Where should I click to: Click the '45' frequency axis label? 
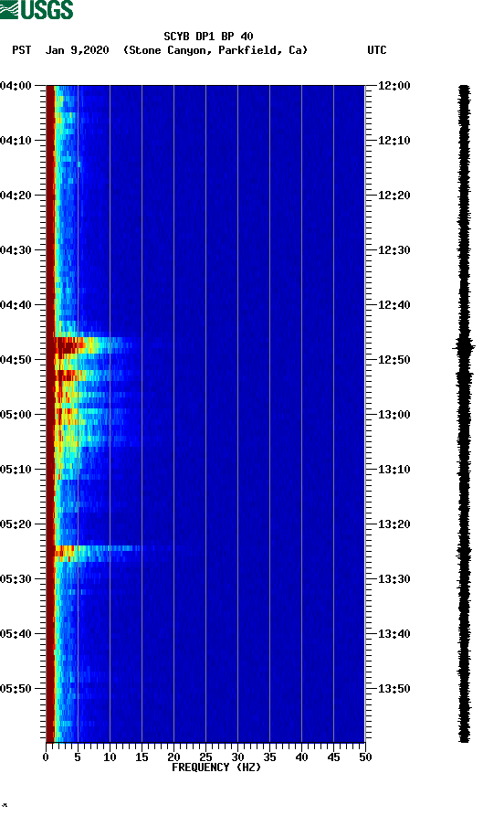pyautogui.click(x=333, y=757)
